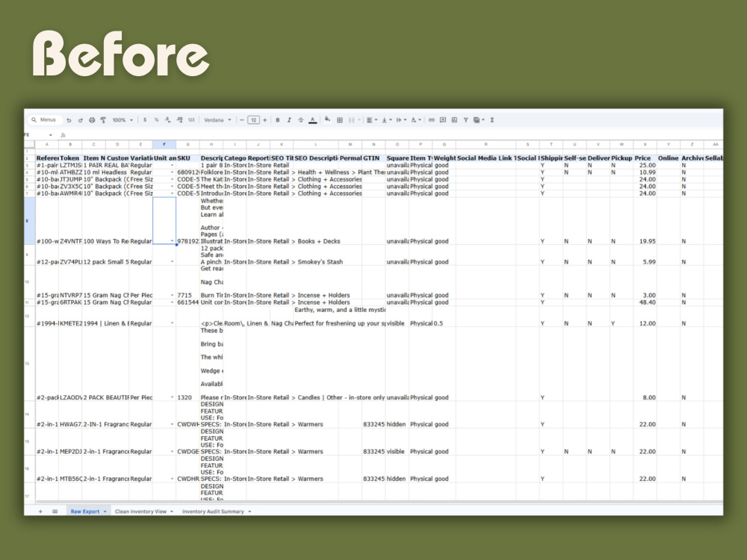Open vertical align dropdown

tap(387, 120)
